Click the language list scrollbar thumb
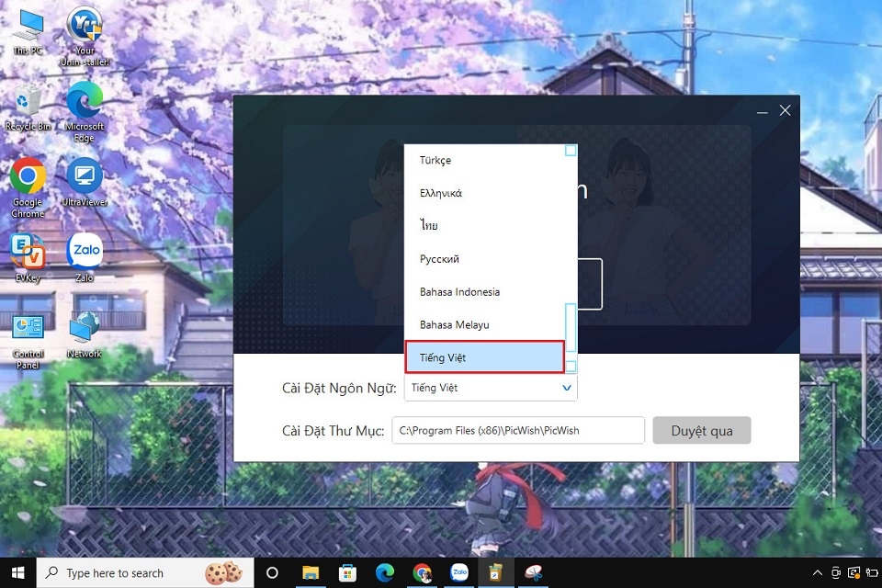Screen dimensions: 882x588 coord(571,327)
